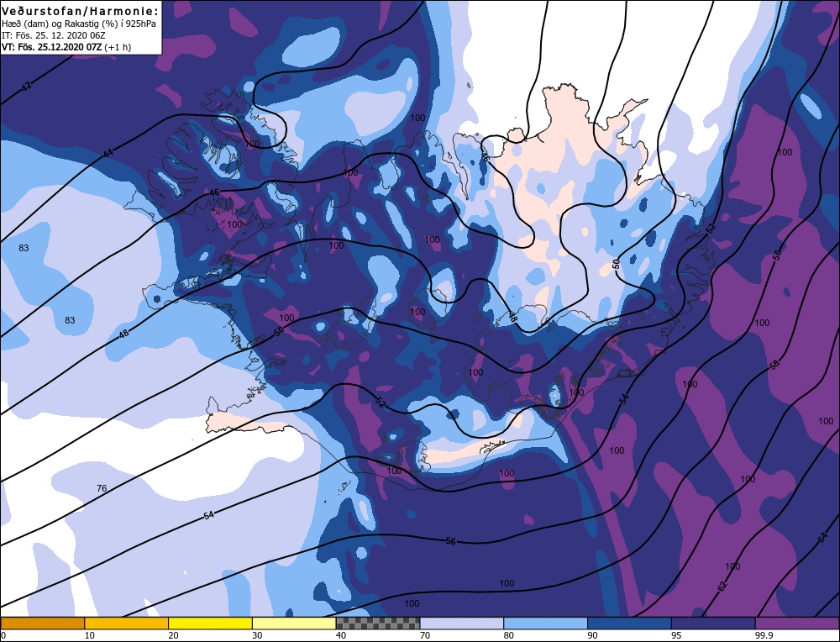Click the legend tick label "0"

tap(3, 635)
